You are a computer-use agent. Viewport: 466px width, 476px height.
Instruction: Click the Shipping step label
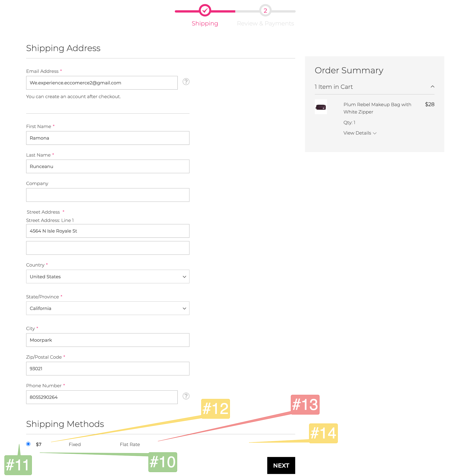tap(205, 24)
